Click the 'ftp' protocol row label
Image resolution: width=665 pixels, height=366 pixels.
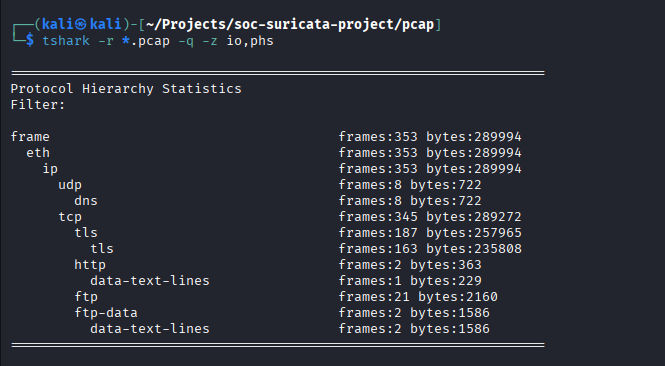coord(86,297)
